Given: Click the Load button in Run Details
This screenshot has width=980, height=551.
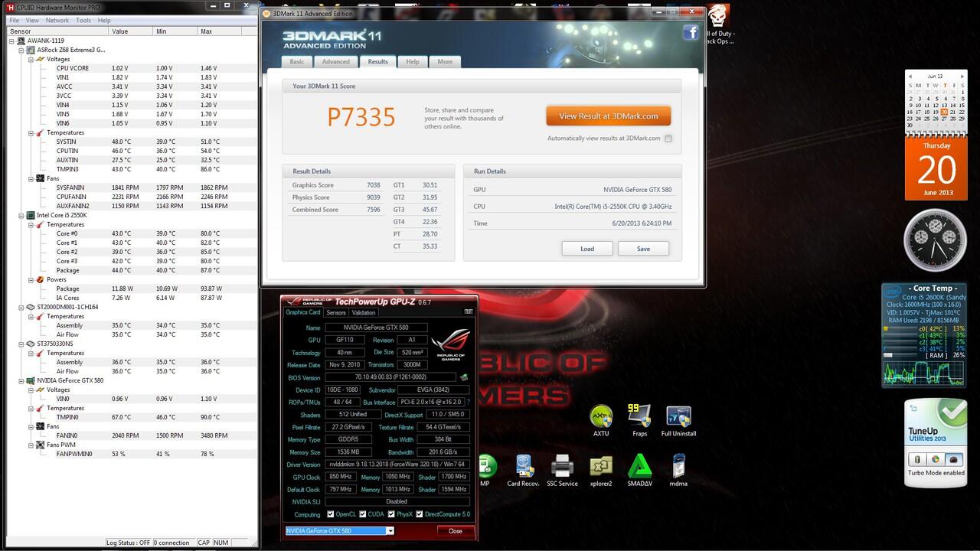Looking at the screenshot, I should point(587,249).
